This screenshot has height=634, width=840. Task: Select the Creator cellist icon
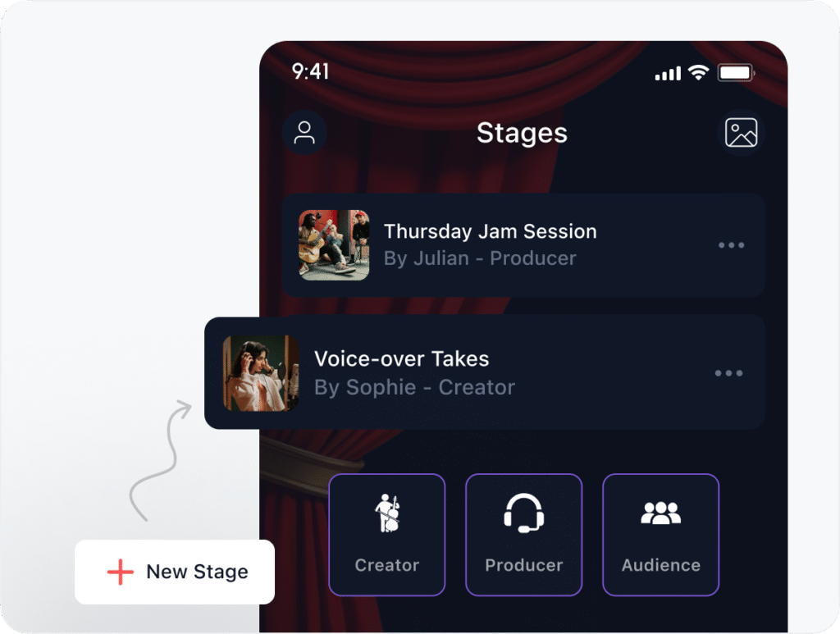388,513
